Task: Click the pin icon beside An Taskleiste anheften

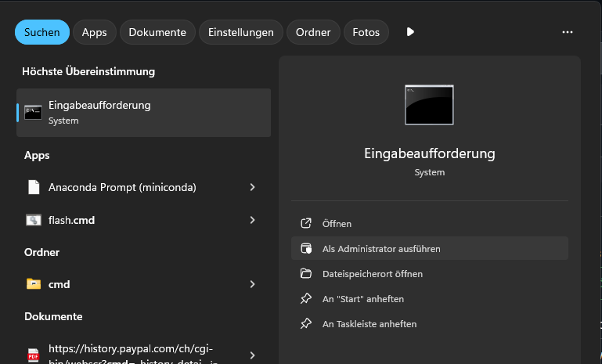Action: pos(306,323)
